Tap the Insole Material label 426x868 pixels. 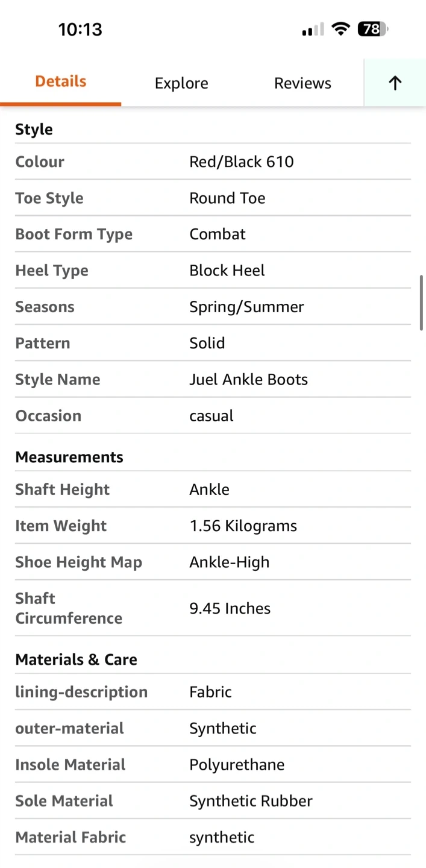[70, 764]
